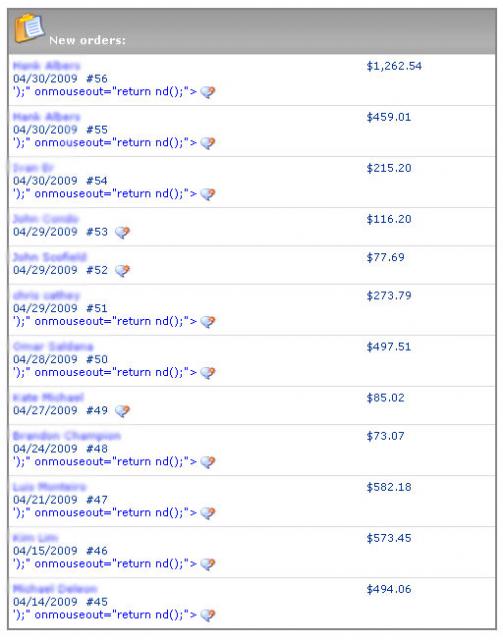This screenshot has height=640, width=503.
Task: Click the 04/29/2009 #52 order line
Action: click(60, 270)
